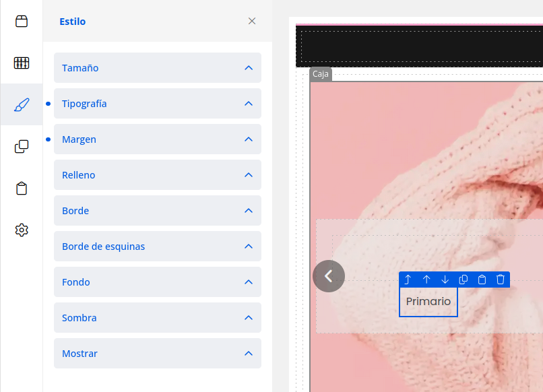Open the layers copy icon in sidebar
This screenshot has height=392, width=543.
click(x=22, y=146)
